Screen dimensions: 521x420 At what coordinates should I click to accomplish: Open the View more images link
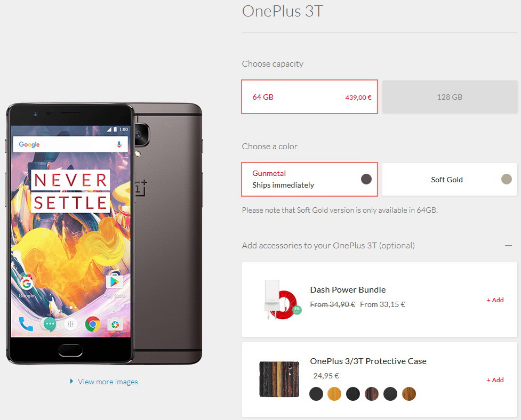pyautogui.click(x=108, y=382)
